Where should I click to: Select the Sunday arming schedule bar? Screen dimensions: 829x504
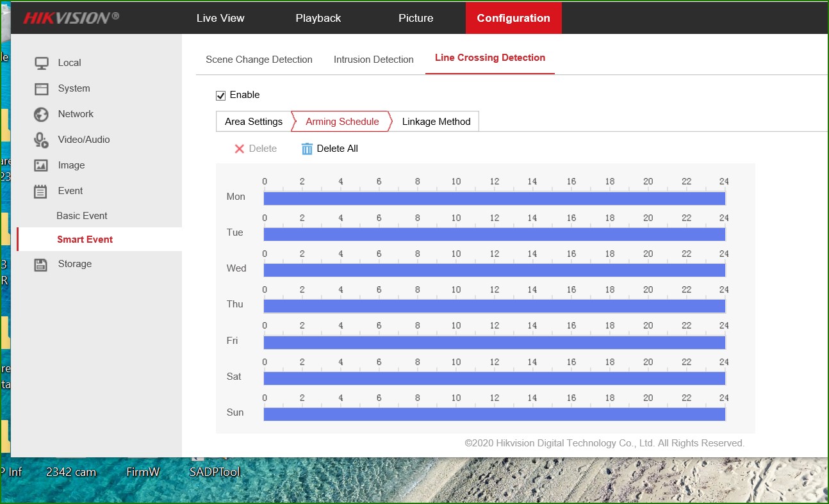point(494,414)
